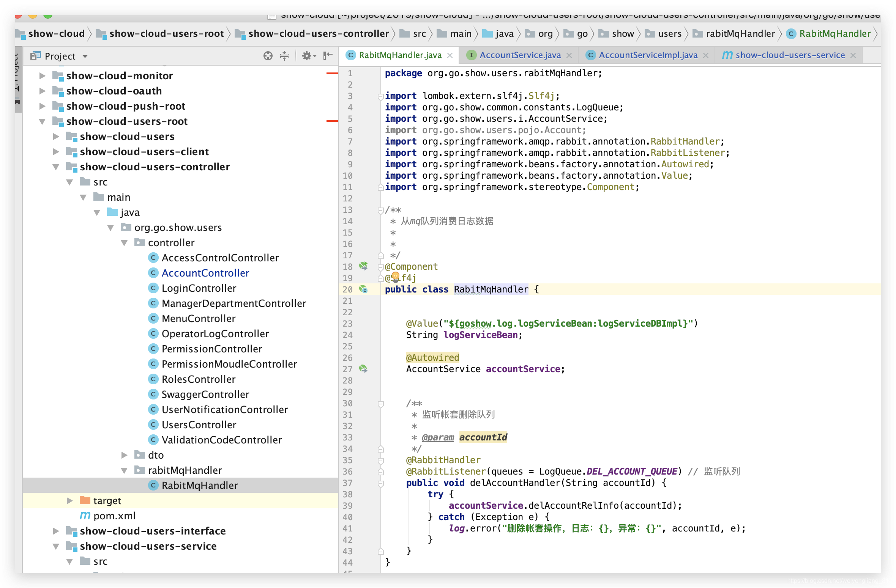Collapse the rabitMqHandler package
Image resolution: width=896 pixels, height=588 pixels.
124,470
